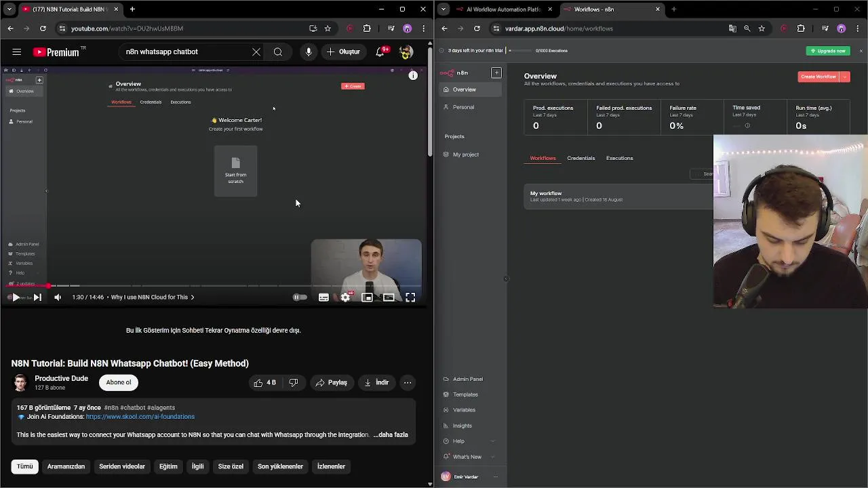Image resolution: width=868 pixels, height=488 pixels.
Task: Run search with the magnifier icon on YouTube
Action: click(278, 52)
